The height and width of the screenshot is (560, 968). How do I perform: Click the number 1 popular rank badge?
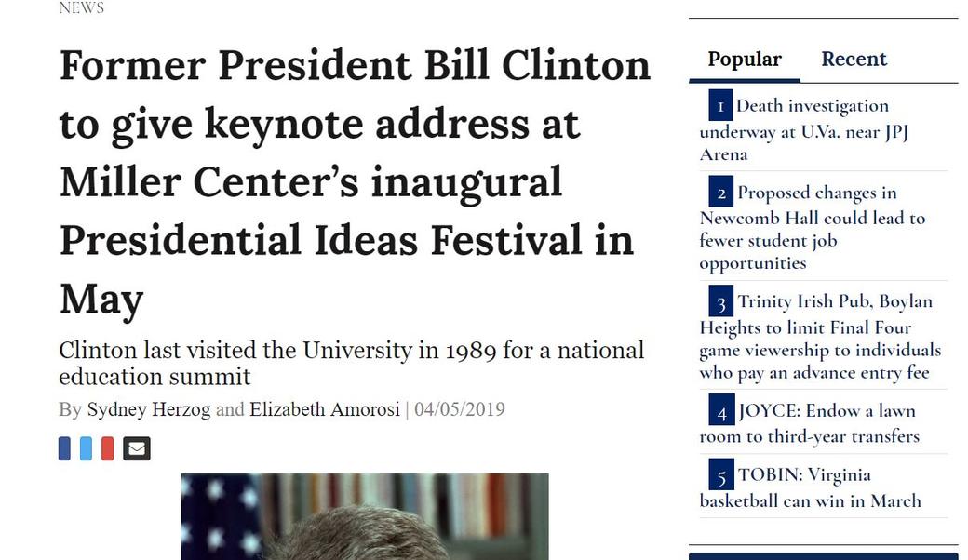pos(720,105)
